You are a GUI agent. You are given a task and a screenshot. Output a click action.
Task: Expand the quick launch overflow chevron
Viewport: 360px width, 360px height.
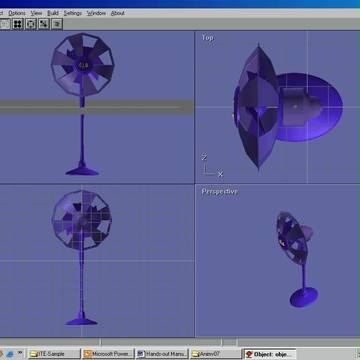coord(20,352)
